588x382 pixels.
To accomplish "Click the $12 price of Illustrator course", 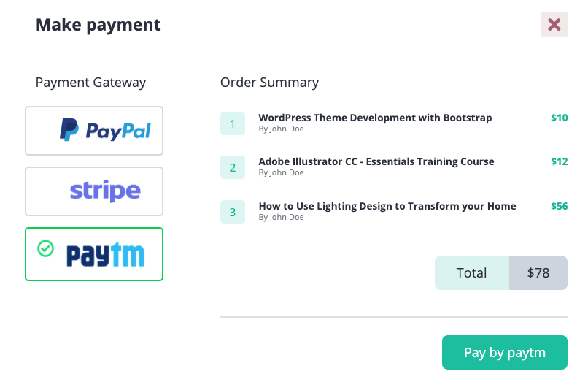I will pyautogui.click(x=559, y=161).
